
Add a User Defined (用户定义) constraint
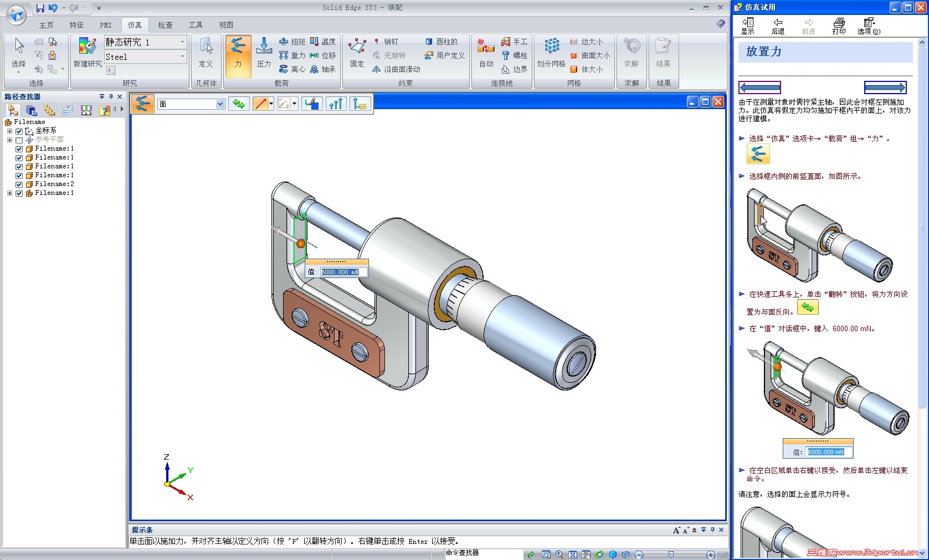(445, 55)
